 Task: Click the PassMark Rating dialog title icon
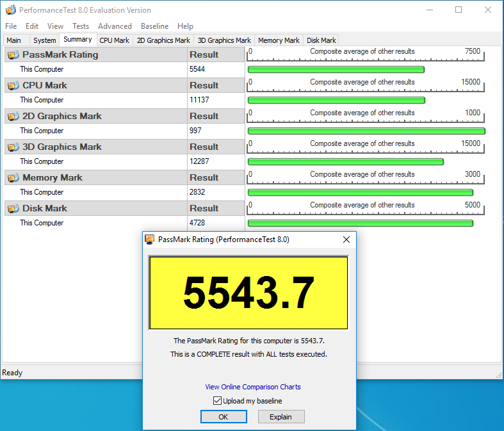[149, 240]
